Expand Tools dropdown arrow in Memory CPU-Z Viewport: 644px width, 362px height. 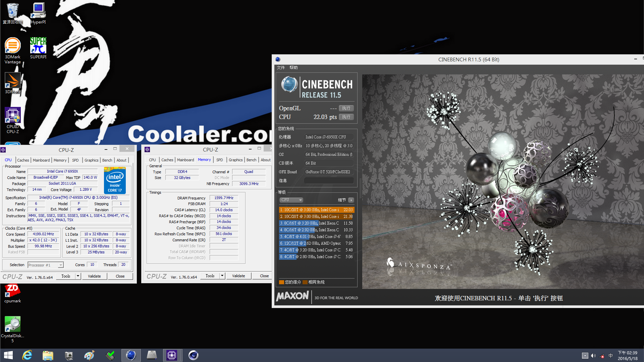222,276
